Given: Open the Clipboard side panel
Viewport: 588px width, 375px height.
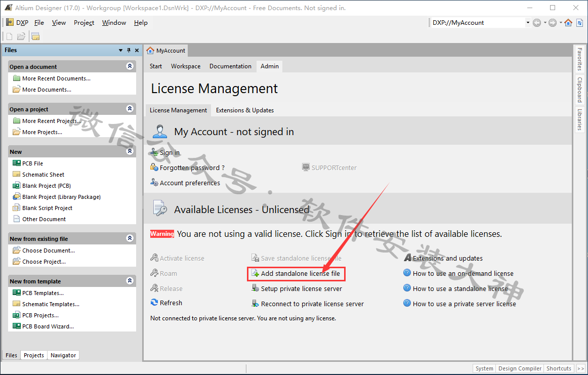Looking at the screenshot, I should click(579, 90).
